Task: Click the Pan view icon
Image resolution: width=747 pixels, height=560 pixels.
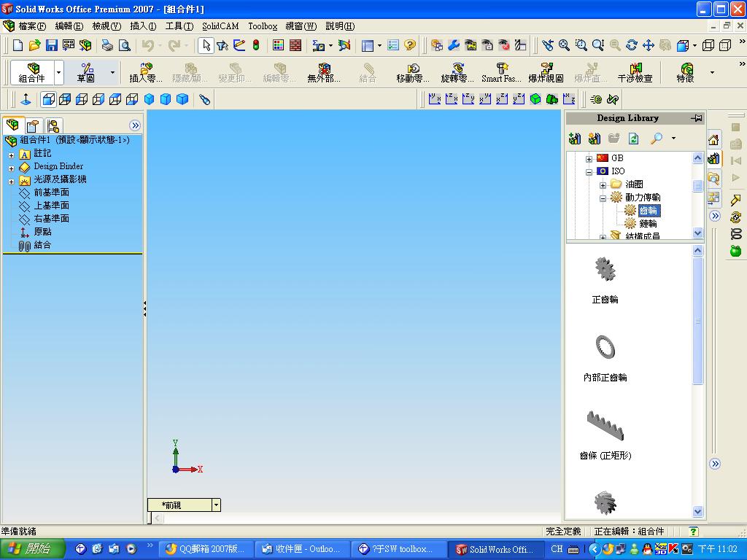Action: 649,45
